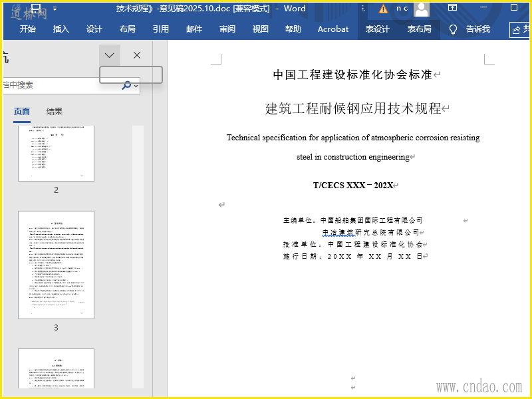The width and height of the screenshot is (532, 399).
Task: Click the 批准单位 line
Action: [x=353, y=244]
